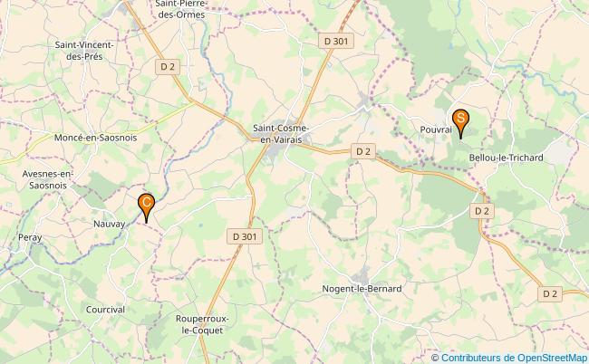
Task: Select the Nogent-le-Bernard town label
Action: click(x=362, y=289)
